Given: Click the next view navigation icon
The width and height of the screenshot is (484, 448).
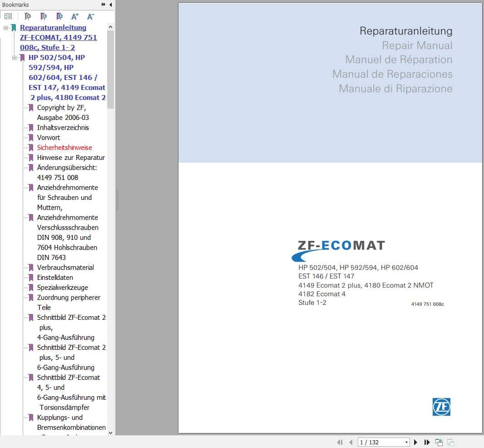Looking at the screenshot, I should (451, 442).
